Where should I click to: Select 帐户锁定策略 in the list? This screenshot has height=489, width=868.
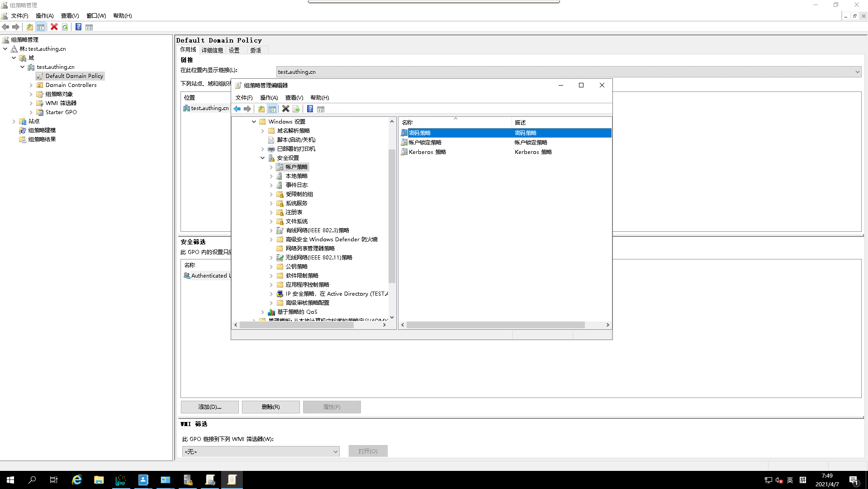(425, 143)
